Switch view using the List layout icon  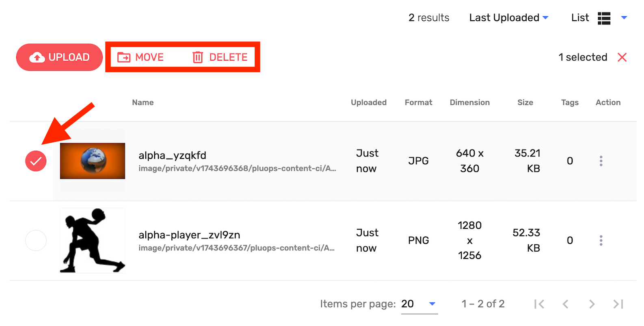click(x=604, y=18)
